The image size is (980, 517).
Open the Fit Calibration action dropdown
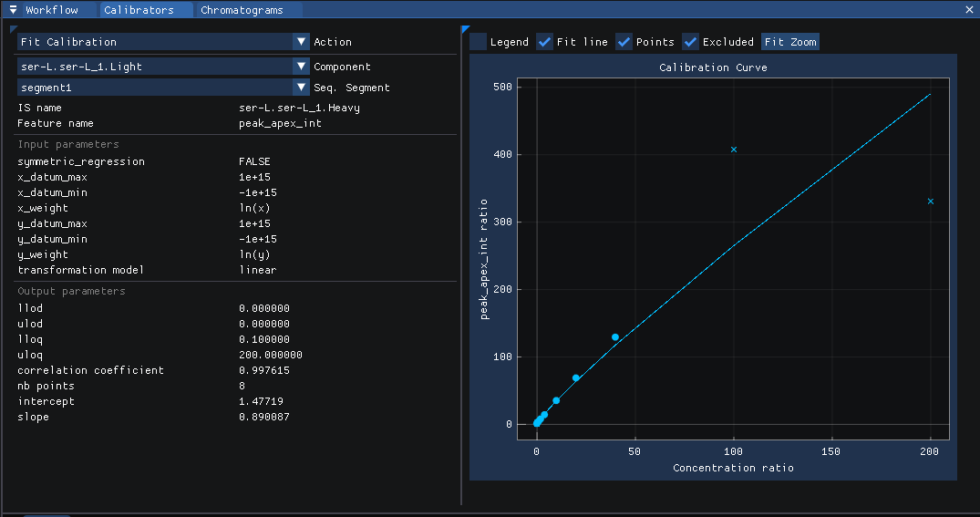pos(163,42)
